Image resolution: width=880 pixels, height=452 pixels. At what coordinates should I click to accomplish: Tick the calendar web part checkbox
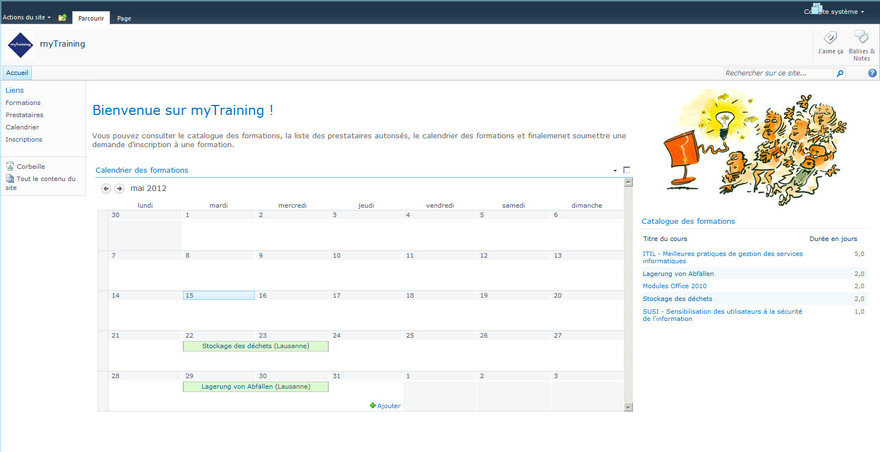coord(627,170)
